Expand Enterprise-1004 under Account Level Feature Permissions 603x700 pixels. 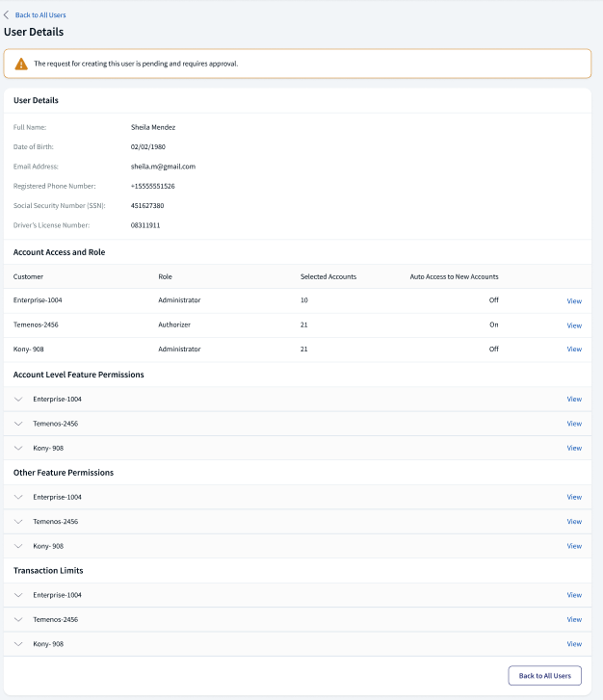click(x=18, y=400)
